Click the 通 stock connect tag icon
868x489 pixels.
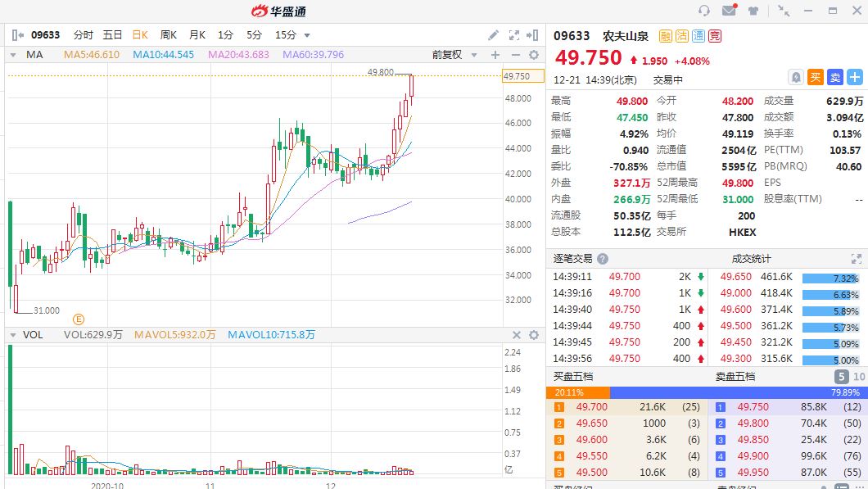pyautogui.click(x=698, y=36)
